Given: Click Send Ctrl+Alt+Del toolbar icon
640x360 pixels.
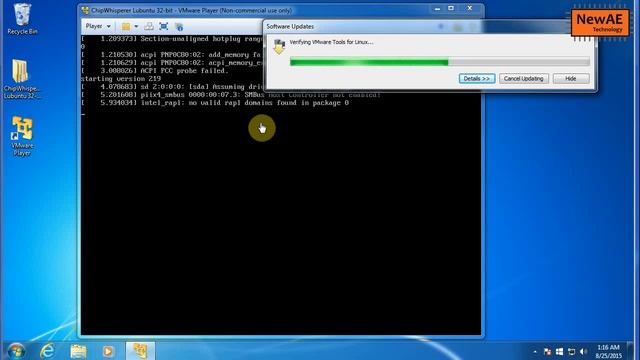Looking at the screenshot, I should (149, 27).
